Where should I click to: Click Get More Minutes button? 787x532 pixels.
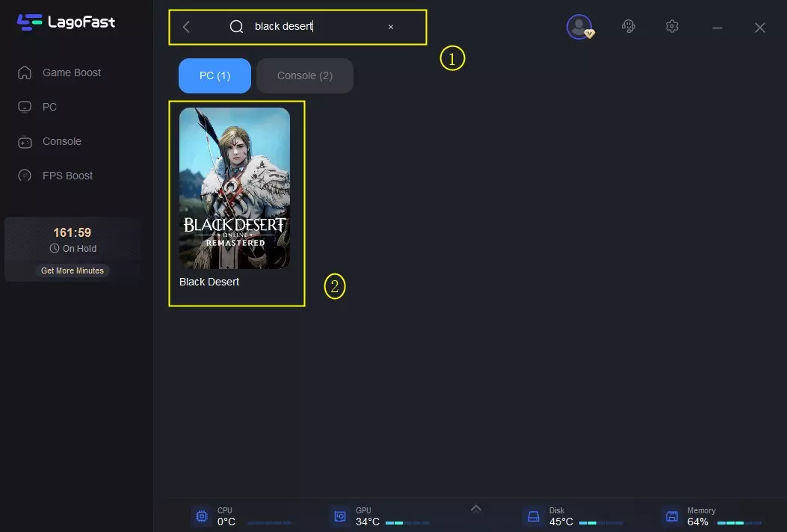[72, 270]
